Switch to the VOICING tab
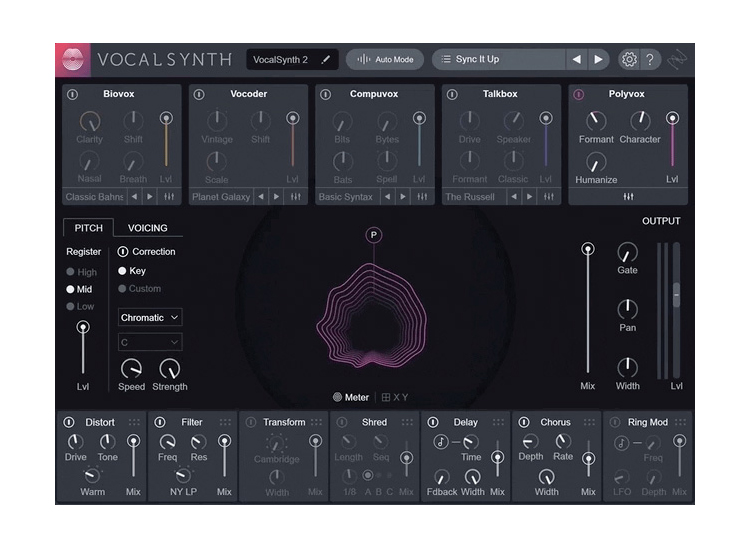This screenshot has height=549, width=756. [148, 228]
